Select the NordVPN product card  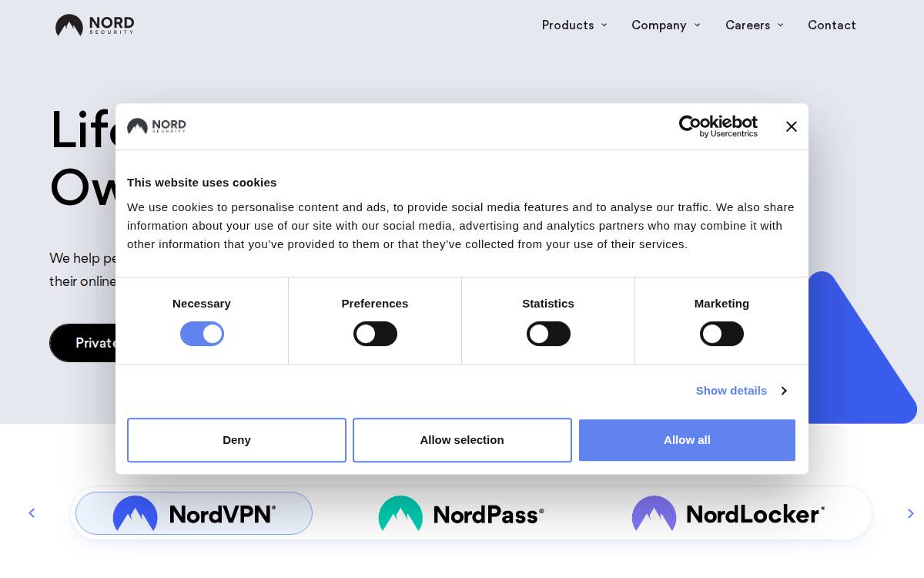pos(194,513)
